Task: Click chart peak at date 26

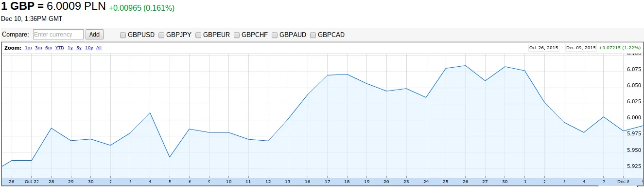Action: 465,65
